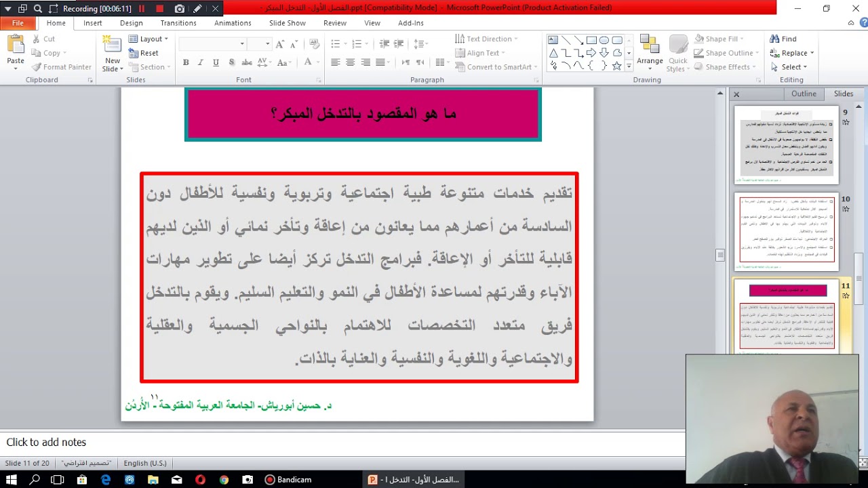Increase font size with large A icon
This screenshot has height=488, width=868.
280,44
